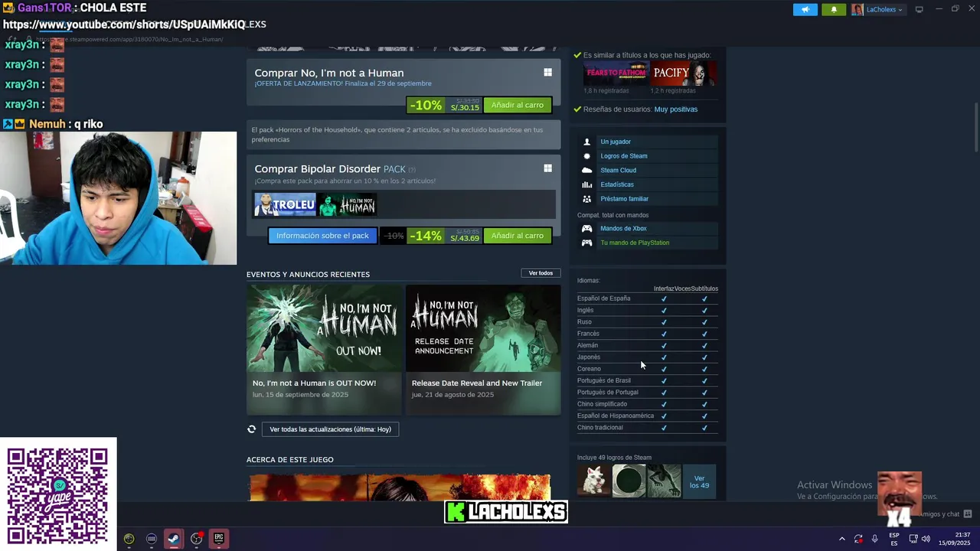Image resolution: width=980 pixels, height=551 pixels.
Task: Click the network tray icon
Action: 913,539
